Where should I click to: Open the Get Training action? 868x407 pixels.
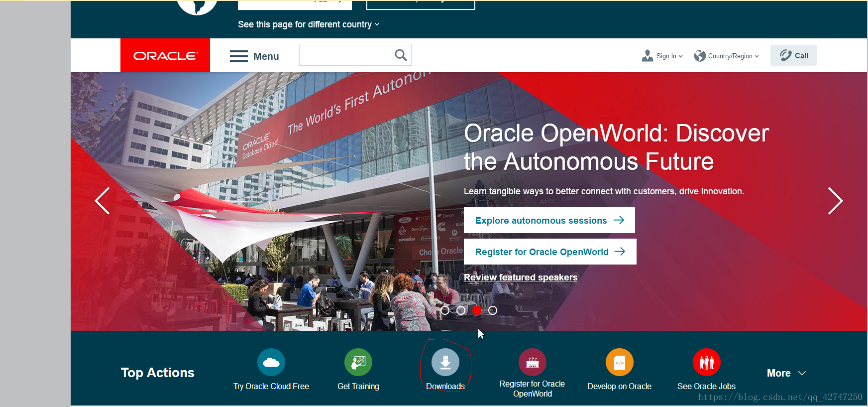click(x=358, y=369)
